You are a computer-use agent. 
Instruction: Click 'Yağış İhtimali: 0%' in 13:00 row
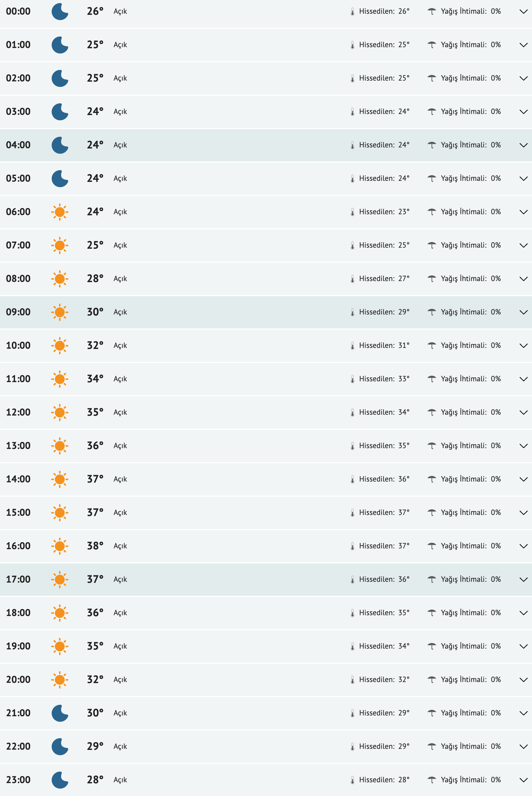471,445
